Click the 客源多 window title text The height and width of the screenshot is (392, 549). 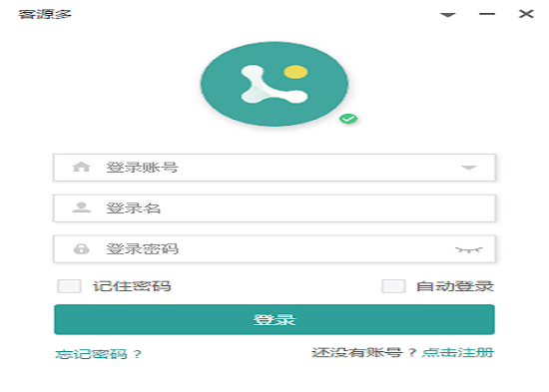(45, 14)
